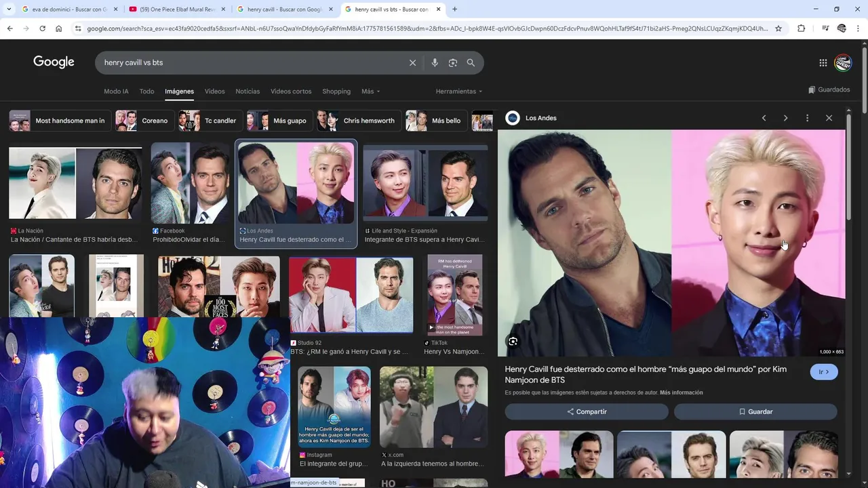Click the large preview image
Screen dimensions: 868x488
tap(671, 243)
